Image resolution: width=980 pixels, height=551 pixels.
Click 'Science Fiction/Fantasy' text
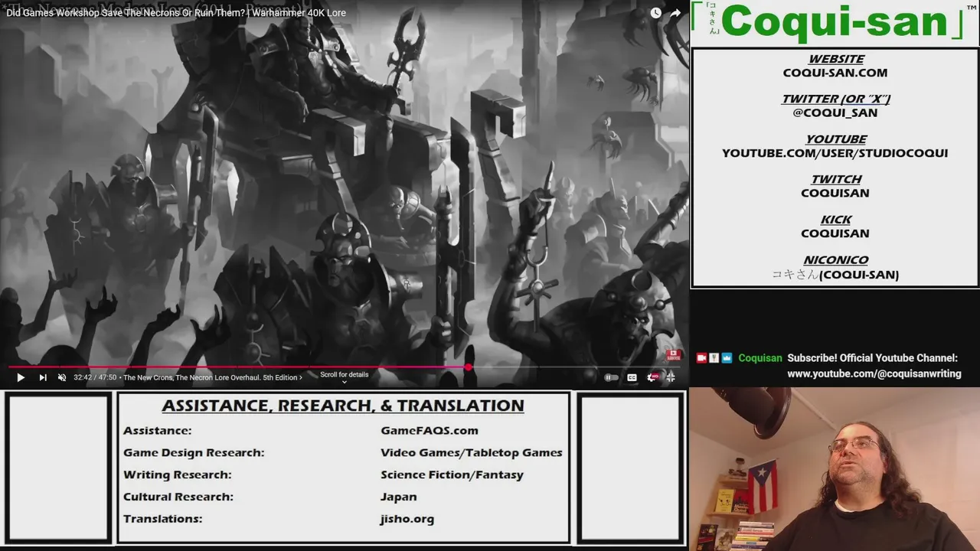click(x=452, y=475)
